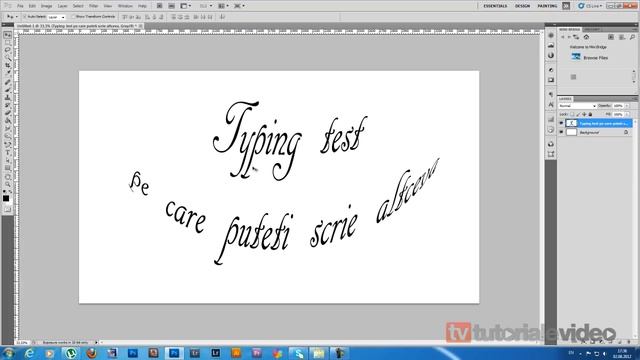Toggle Show Transform Controls checkbox
Screen dimensions: 640x360
[74, 17]
